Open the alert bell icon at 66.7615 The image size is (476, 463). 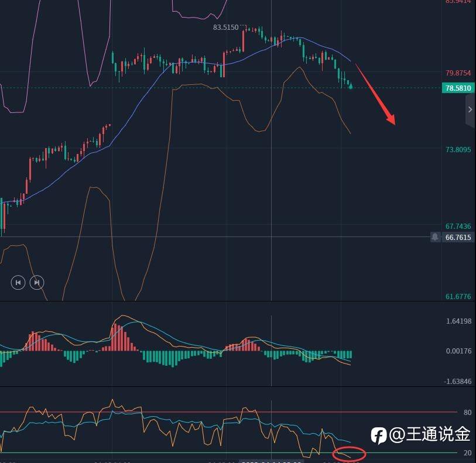click(435, 236)
